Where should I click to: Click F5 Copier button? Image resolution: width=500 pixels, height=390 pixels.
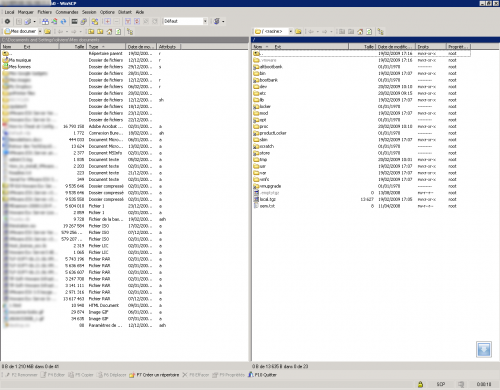(81, 375)
